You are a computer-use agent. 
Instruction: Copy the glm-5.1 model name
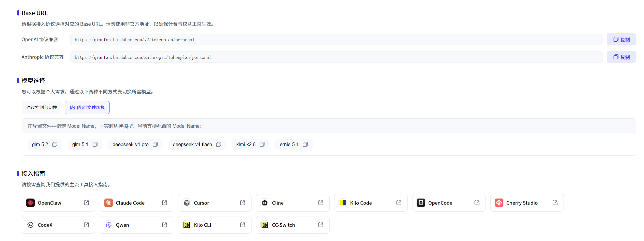pyautogui.click(x=95, y=144)
